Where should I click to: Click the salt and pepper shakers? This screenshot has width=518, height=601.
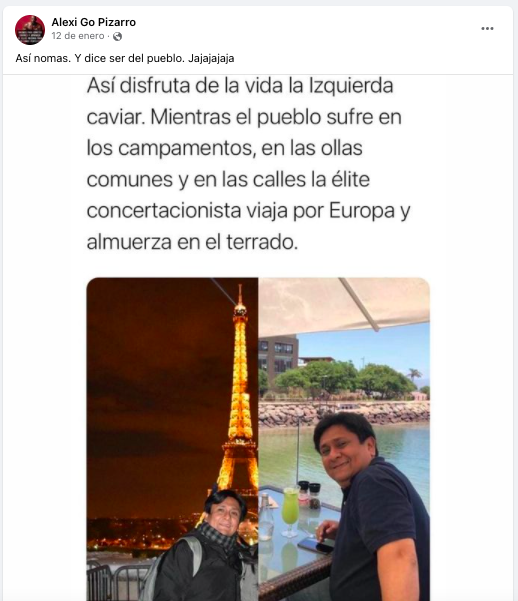click(309, 494)
